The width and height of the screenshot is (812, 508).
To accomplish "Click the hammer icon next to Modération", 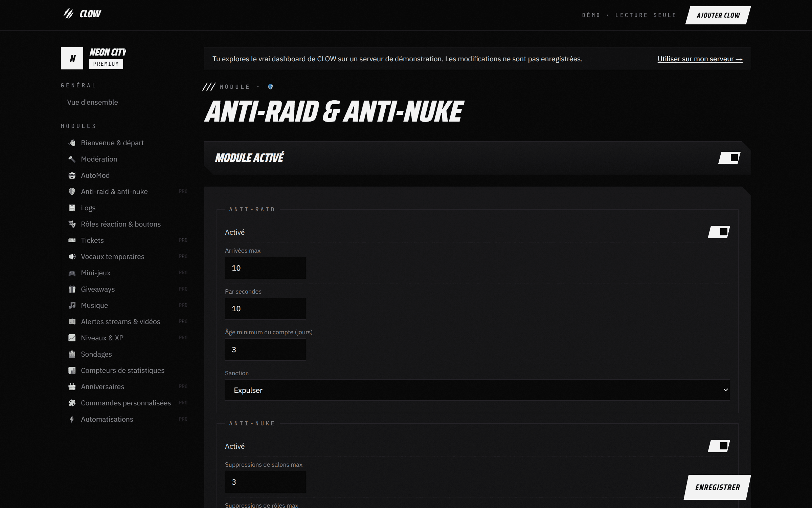I will click(x=72, y=159).
